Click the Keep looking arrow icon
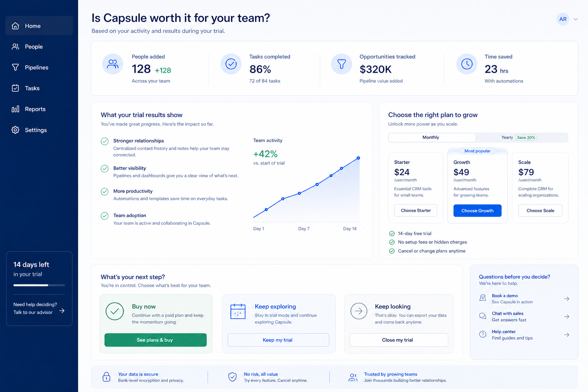This screenshot has width=588, height=392. pyautogui.click(x=359, y=311)
